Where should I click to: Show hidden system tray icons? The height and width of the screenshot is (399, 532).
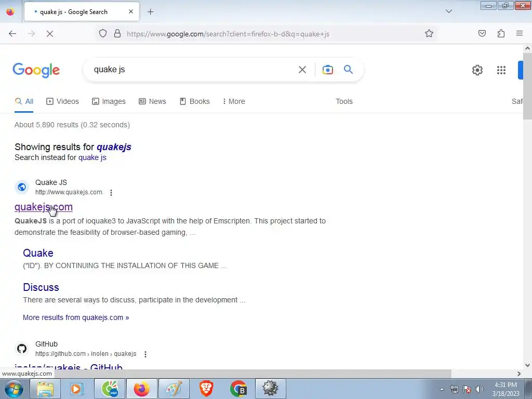(442, 389)
